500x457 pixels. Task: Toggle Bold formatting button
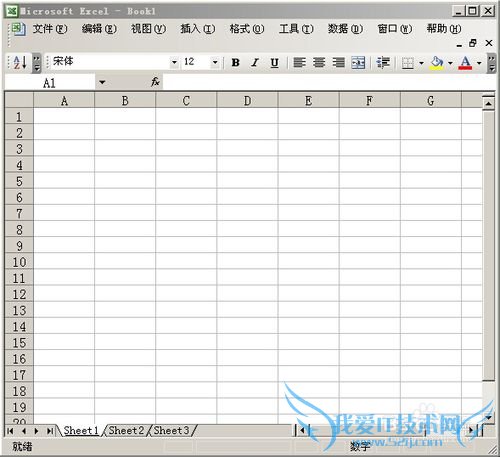236,62
